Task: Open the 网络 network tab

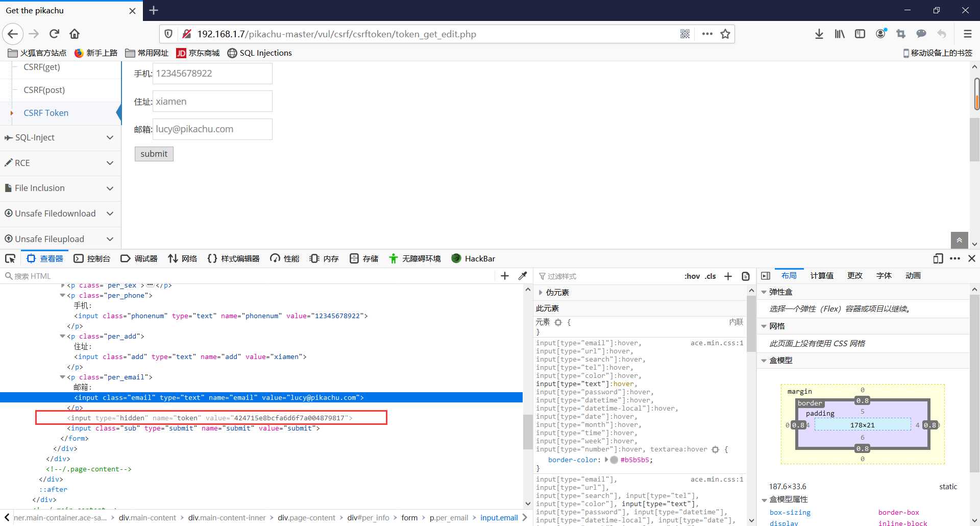Action: 182,259
